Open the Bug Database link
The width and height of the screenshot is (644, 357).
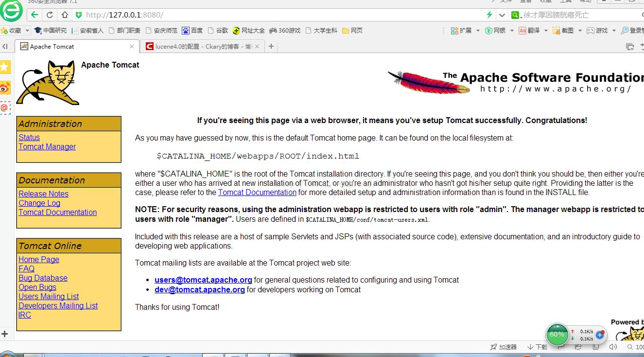pyautogui.click(x=43, y=278)
